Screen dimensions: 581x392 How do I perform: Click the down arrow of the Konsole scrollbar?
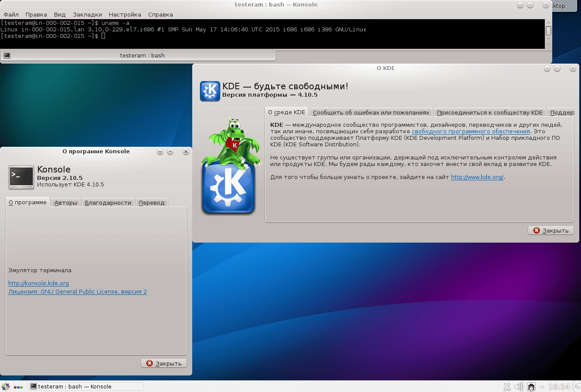[548, 44]
